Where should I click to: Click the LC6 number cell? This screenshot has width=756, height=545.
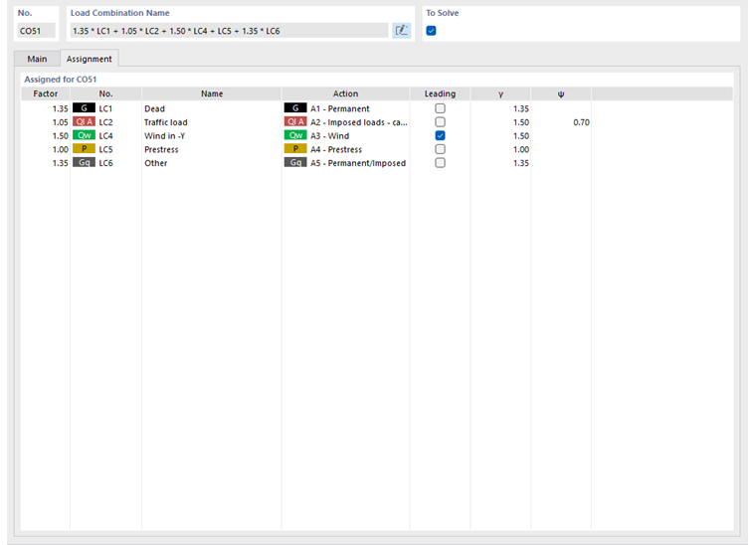pyautogui.click(x=105, y=163)
